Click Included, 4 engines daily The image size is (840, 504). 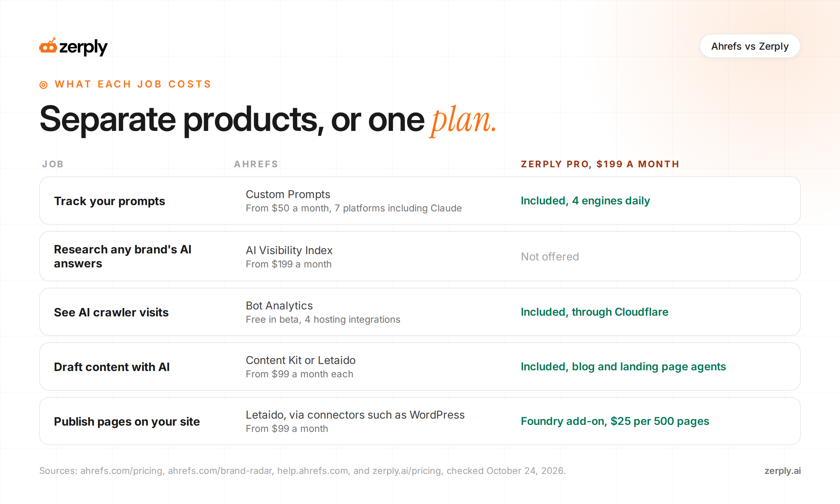click(585, 201)
